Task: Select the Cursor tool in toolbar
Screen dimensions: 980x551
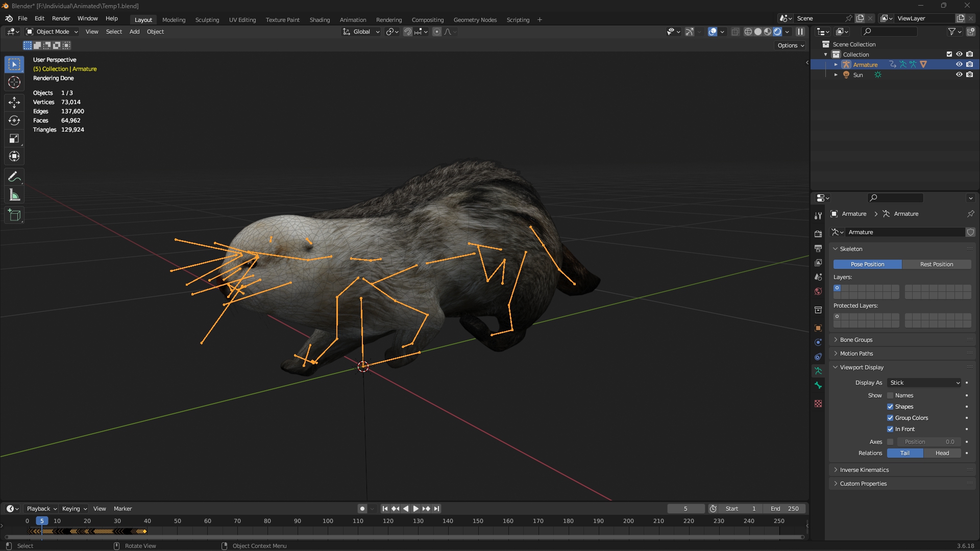Action: [14, 82]
